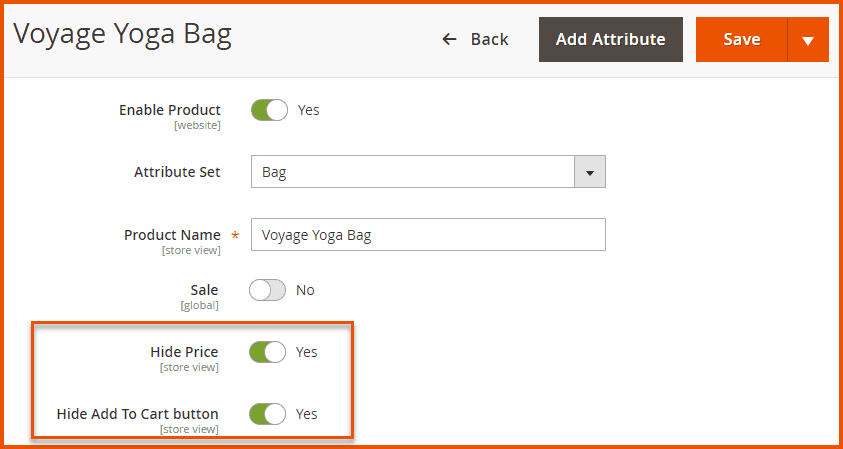Image resolution: width=843 pixels, height=449 pixels.
Task: Save the product with Save button
Action: pyautogui.click(x=741, y=40)
